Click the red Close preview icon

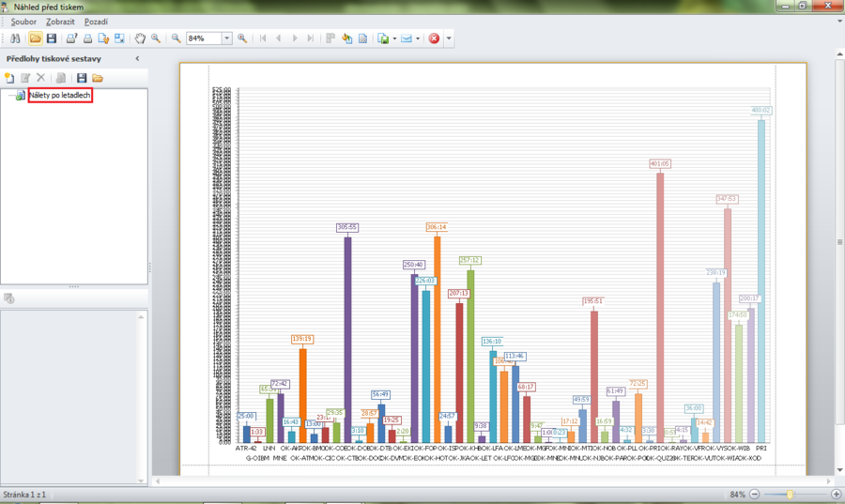point(434,38)
